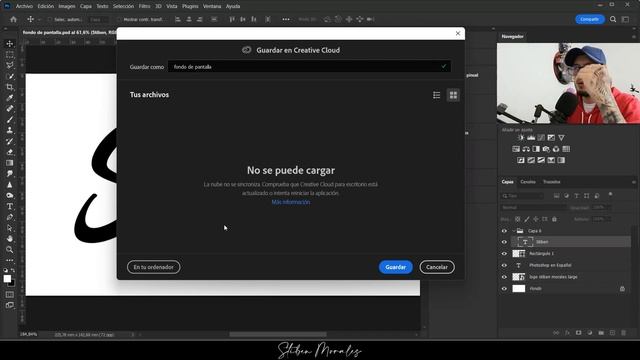Add Brightness/Contrast adjustment layer

pyautogui.click(x=521, y=138)
